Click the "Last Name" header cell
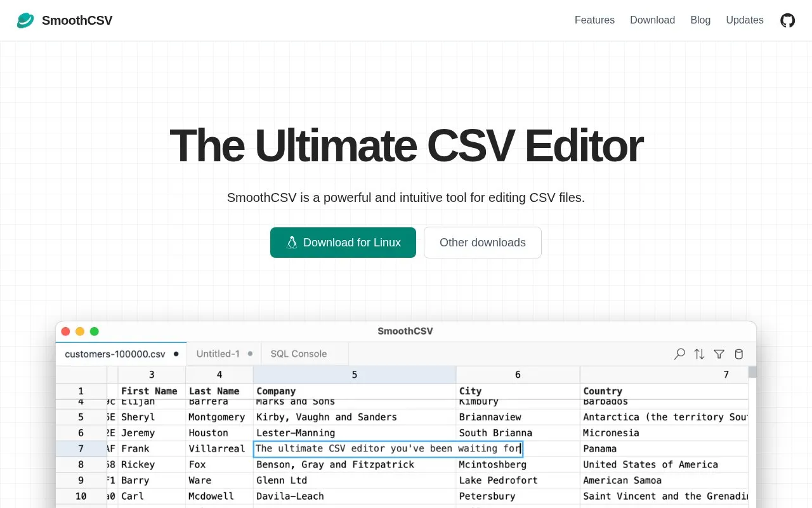Image resolution: width=812 pixels, height=508 pixels. 219,391
